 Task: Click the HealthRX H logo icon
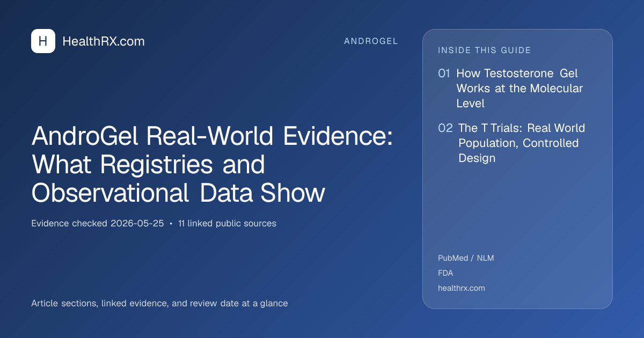pos(43,41)
